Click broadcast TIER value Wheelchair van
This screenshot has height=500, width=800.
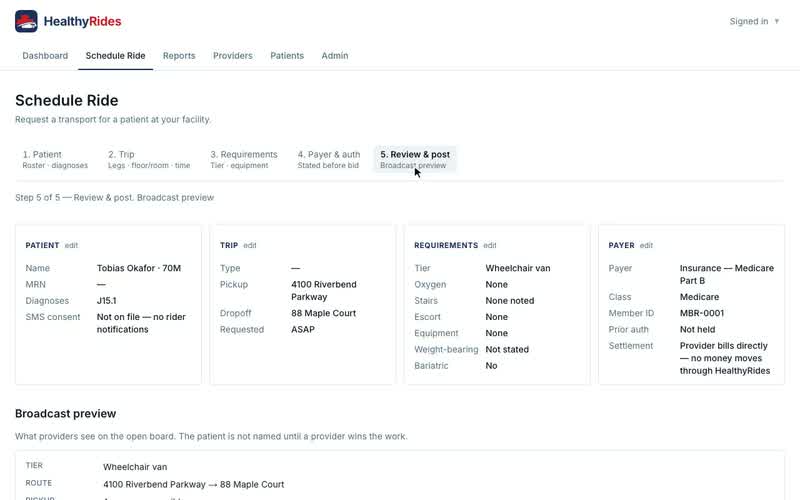[135, 467]
